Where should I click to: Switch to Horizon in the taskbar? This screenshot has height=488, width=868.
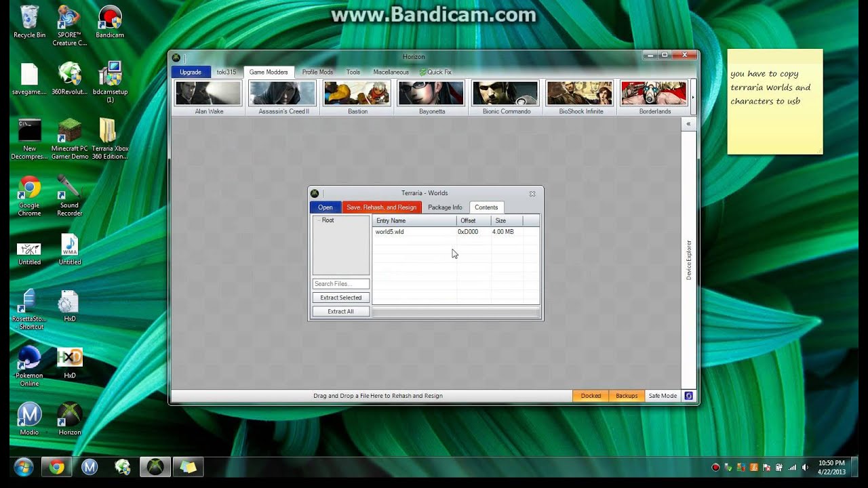click(x=155, y=467)
